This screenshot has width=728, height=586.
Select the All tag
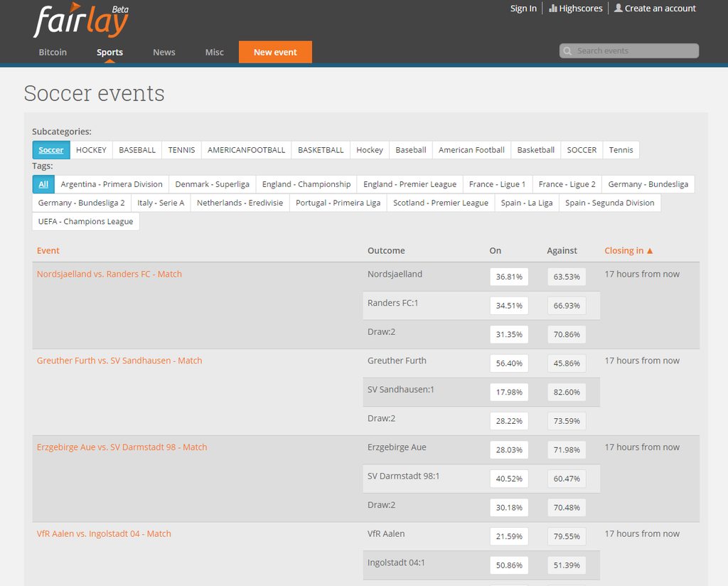pyautogui.click(x=43, y=184)
